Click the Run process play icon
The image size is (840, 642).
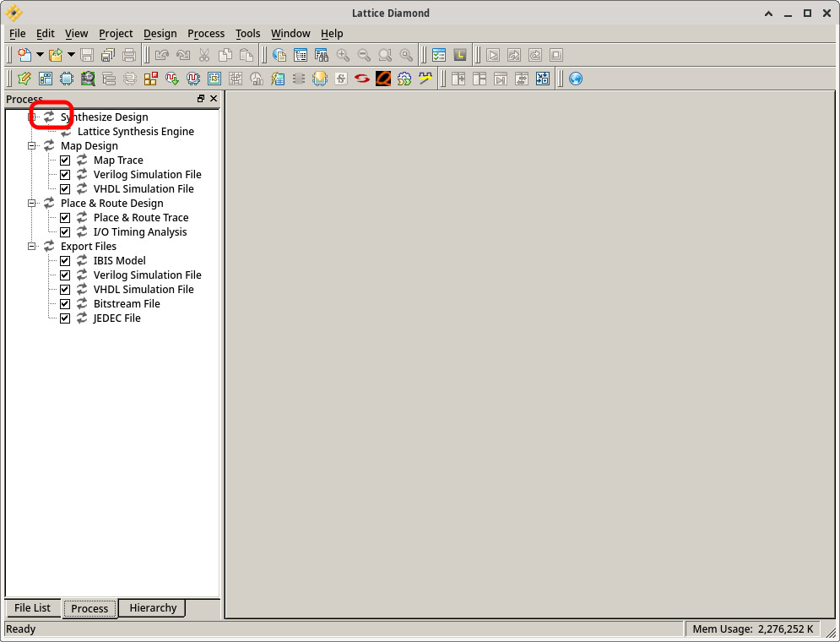tap(493, 55)
